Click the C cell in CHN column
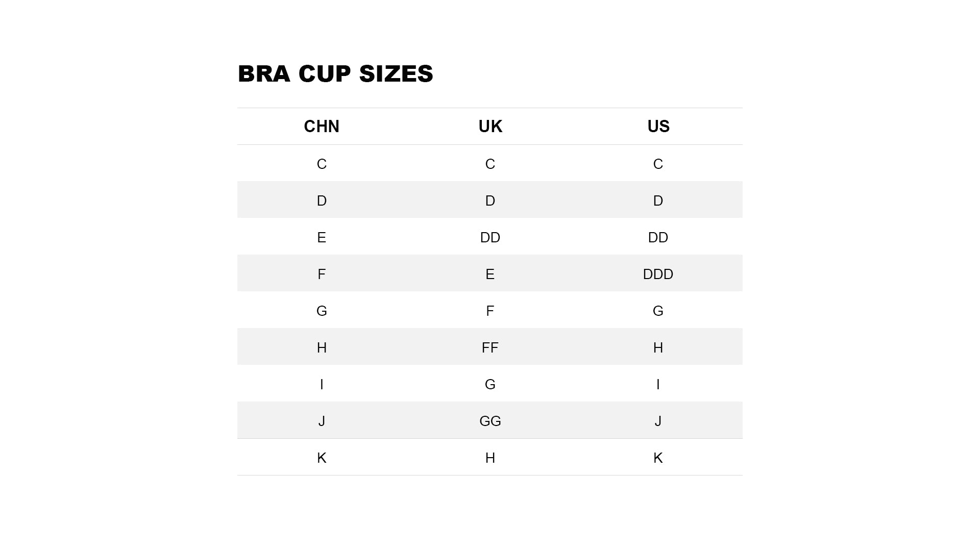 [x=322, y=164]
